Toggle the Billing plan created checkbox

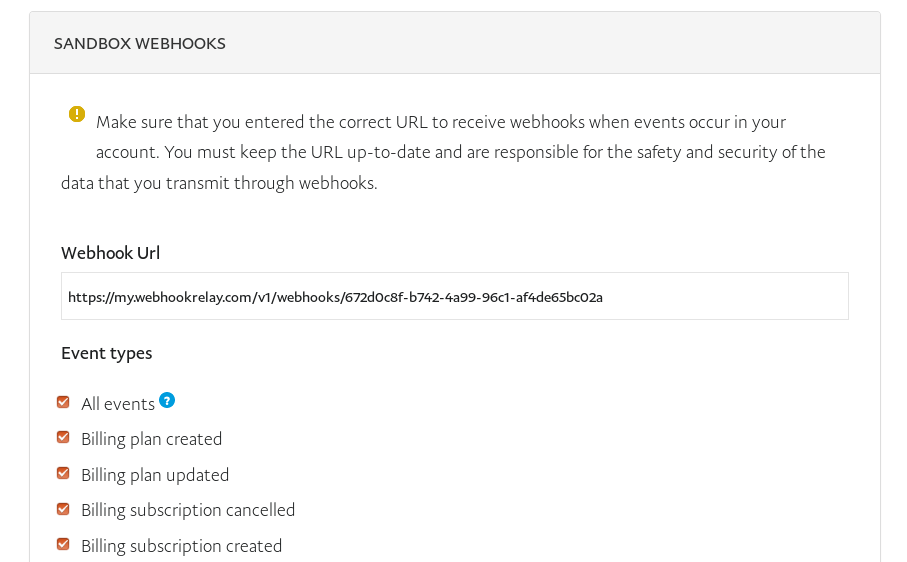click(x=63, y=437)
